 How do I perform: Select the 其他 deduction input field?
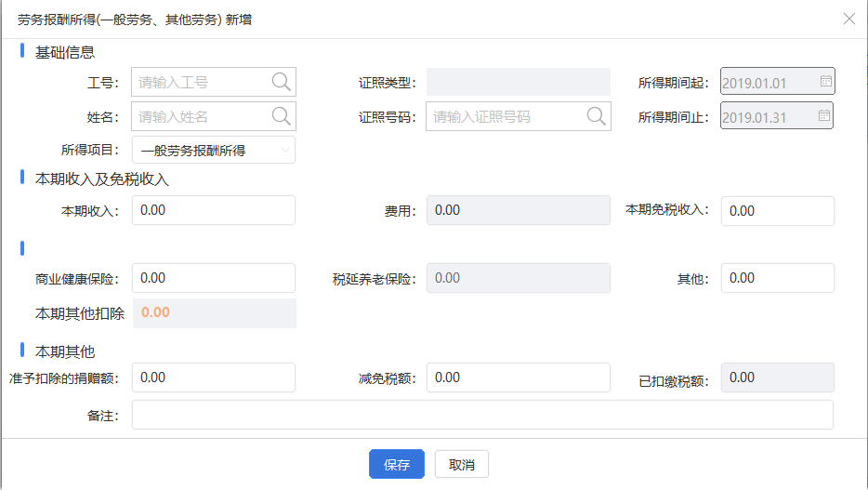click(x=777, y=278)
